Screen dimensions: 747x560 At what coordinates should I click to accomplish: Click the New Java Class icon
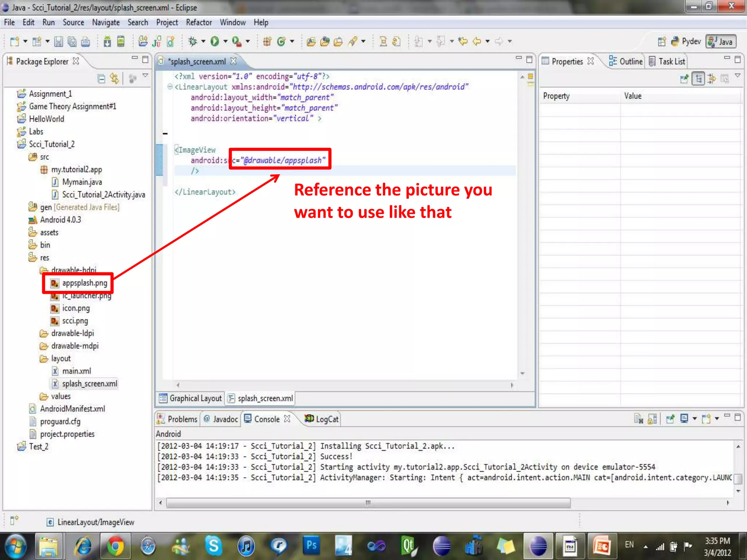coord(281,42)
